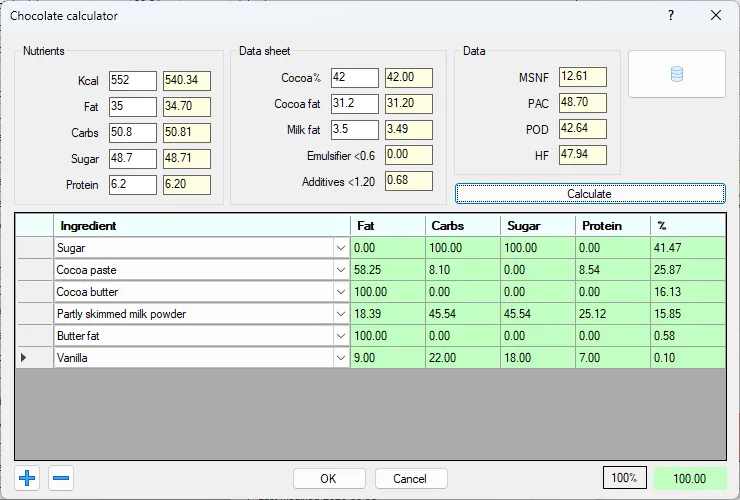740x500 pixels.
Task: Click the total percentage field 100.00
Action: point(690,478)
